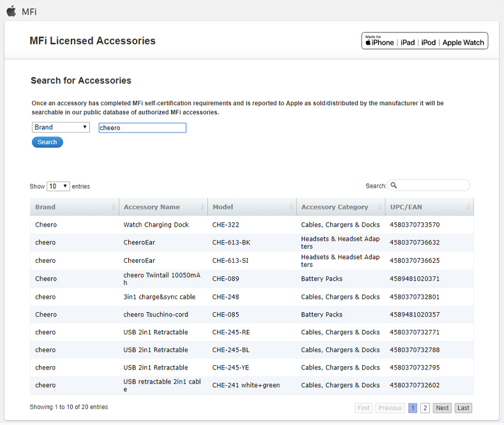This screenshot has height=425, width=504.
Task: Select UPC 4580370732602 cell
Action: [415, 385]
